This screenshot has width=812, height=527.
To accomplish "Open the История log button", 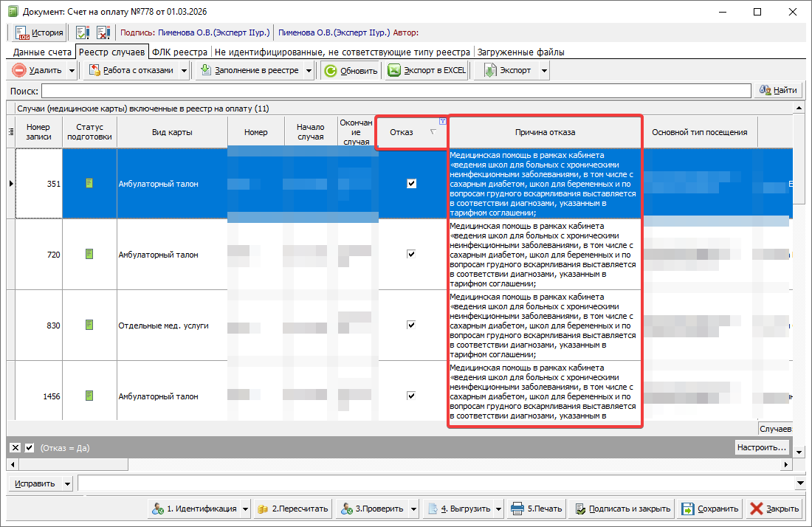I will [40, 32].
